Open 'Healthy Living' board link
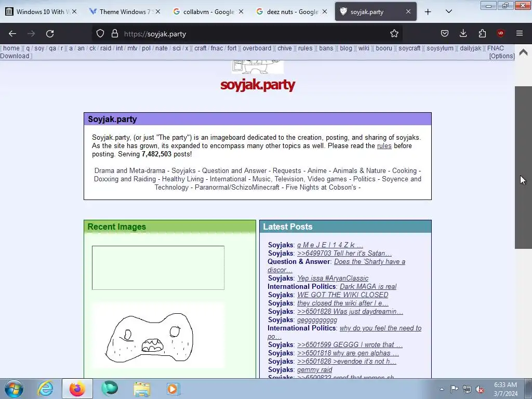532x399 pixels. click(182, 179)
